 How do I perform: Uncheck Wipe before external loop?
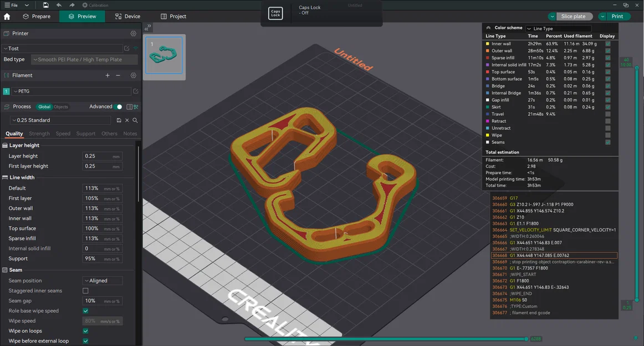pos(85,341)
